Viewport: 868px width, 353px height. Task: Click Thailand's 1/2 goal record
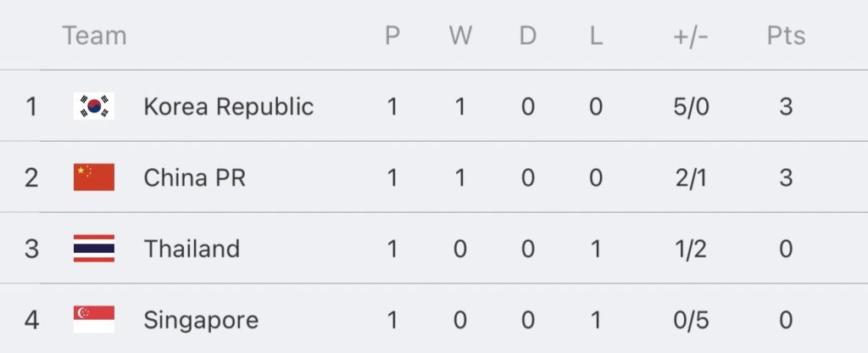(x=691, y=249)
